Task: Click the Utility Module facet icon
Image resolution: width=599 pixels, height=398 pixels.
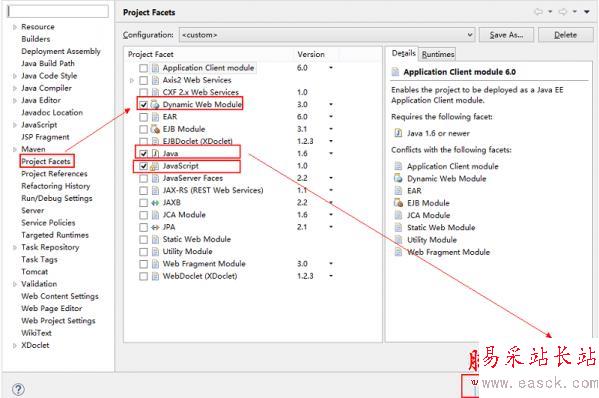Action: coord(155,252)
